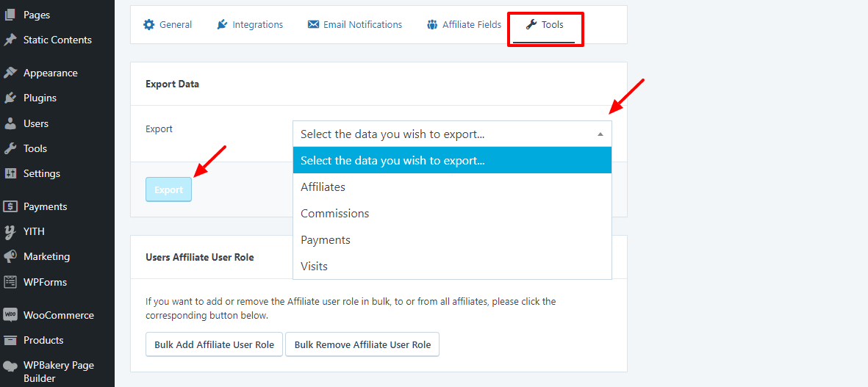Click the WooCommerce logo icon
The width and height of the screenshot is (868, 387).
coord(10,315)
